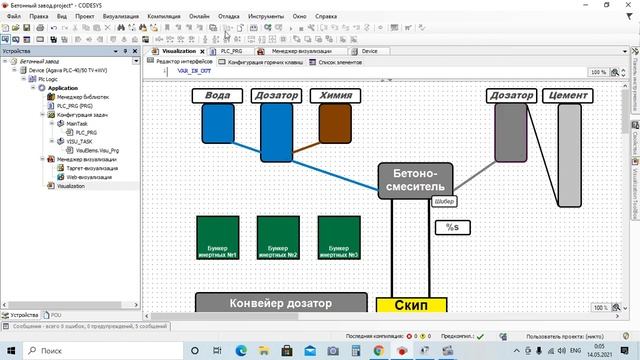Open the Компиляция menu
Screen dimensions: 640x360
[164, 16]
